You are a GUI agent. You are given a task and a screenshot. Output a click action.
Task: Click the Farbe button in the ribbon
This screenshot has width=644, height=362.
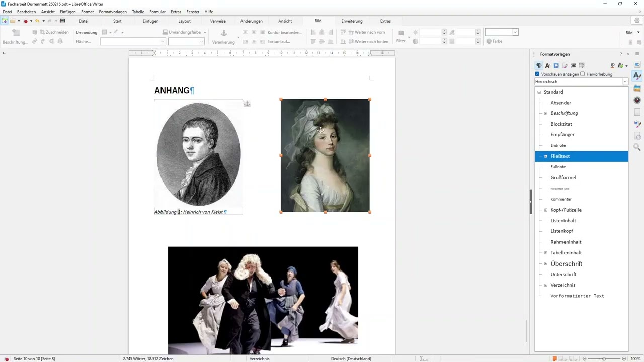pos(494,41)
